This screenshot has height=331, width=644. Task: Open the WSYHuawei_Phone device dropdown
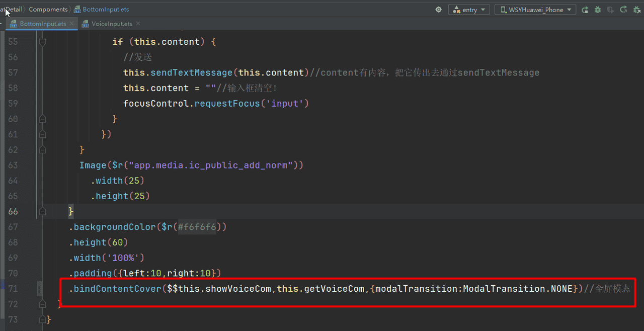tap(535, 10)
